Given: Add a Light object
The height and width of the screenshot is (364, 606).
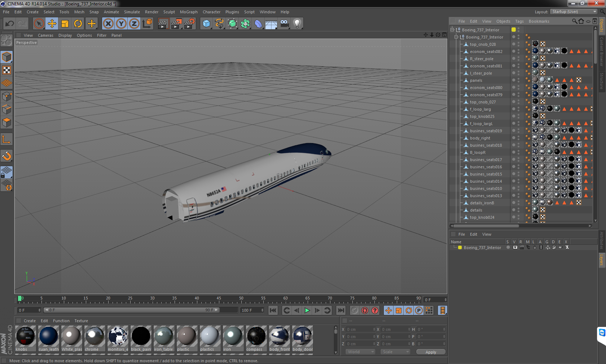Looking at the screenshot, I should [x=297, y=24].
